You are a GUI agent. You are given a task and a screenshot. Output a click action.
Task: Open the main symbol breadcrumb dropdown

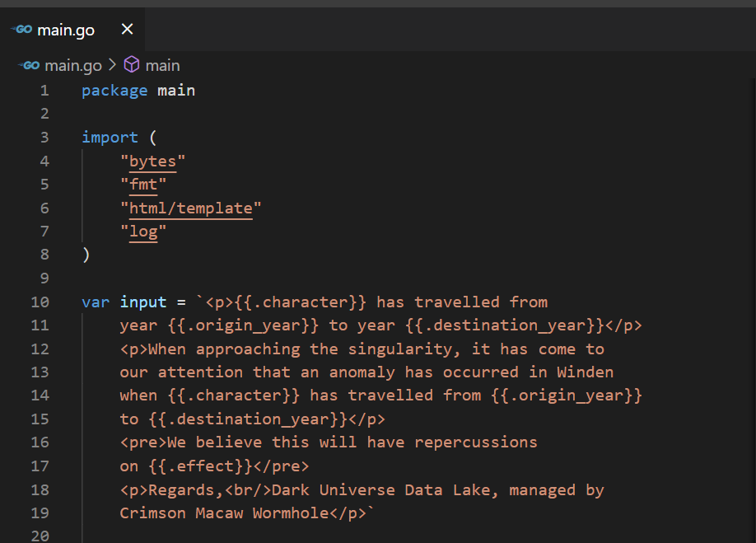click(x=162, y=65)
